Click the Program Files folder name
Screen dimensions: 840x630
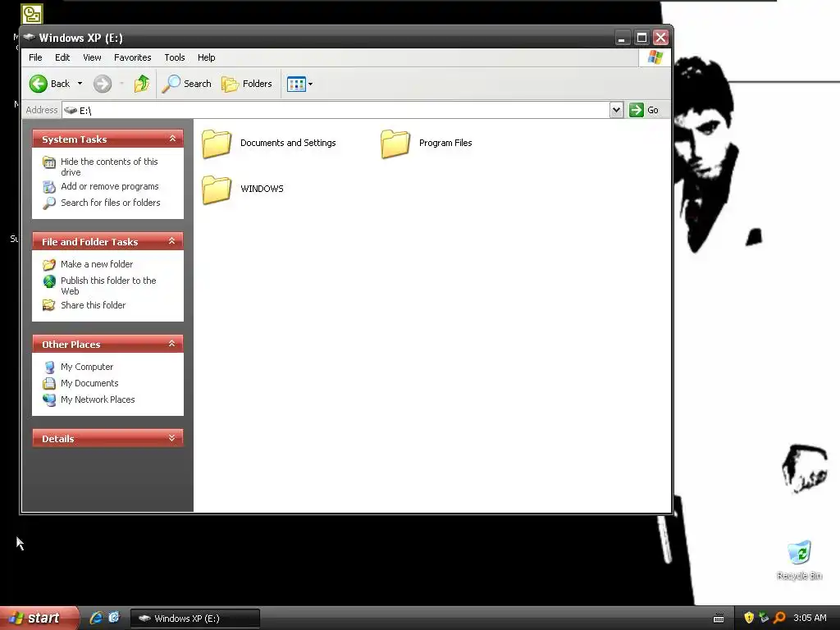pyautogui.click(x=445, y=143)
